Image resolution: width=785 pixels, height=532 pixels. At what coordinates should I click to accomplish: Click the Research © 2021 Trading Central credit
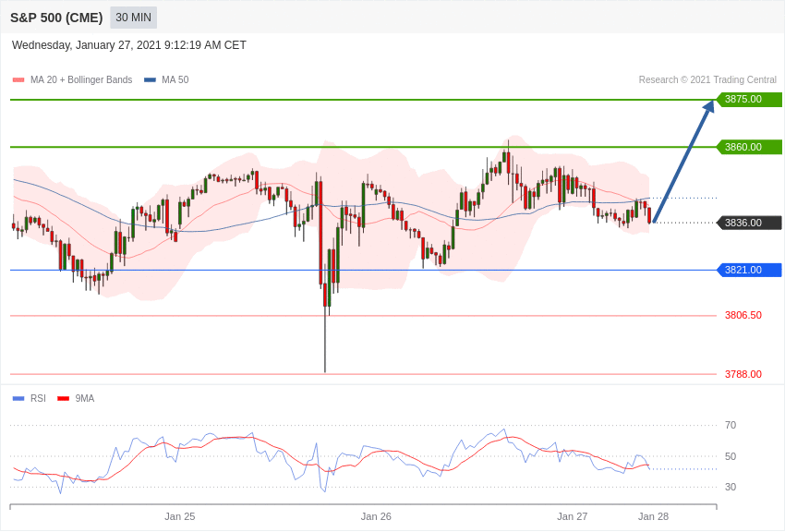[x=707, y=79]
